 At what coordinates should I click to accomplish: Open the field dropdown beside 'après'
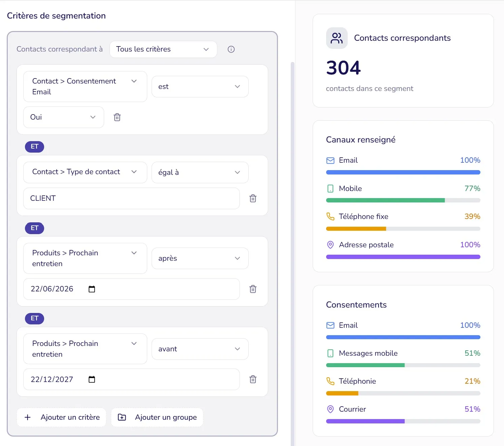click(85, 258)
